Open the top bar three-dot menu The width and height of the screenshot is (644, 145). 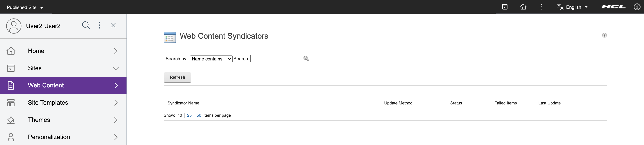pyautogui.click(x=541, y=7)
